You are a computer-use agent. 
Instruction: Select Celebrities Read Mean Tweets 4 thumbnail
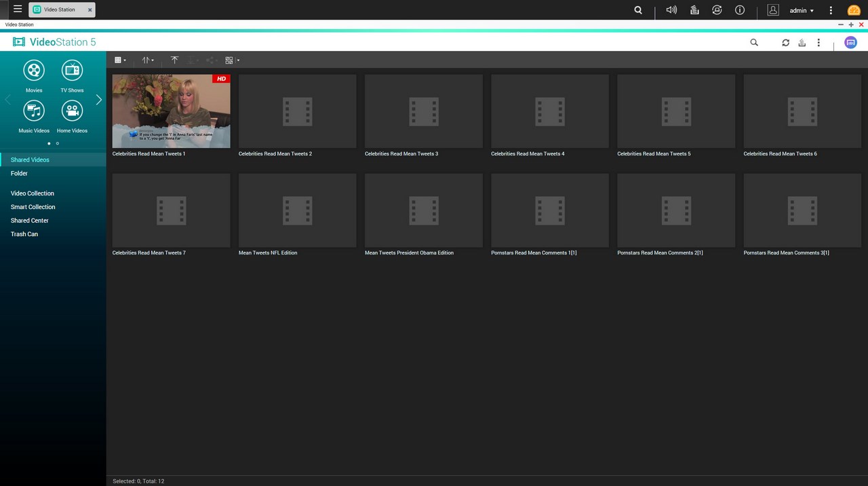pyautogui.click(x=550, y=111)
